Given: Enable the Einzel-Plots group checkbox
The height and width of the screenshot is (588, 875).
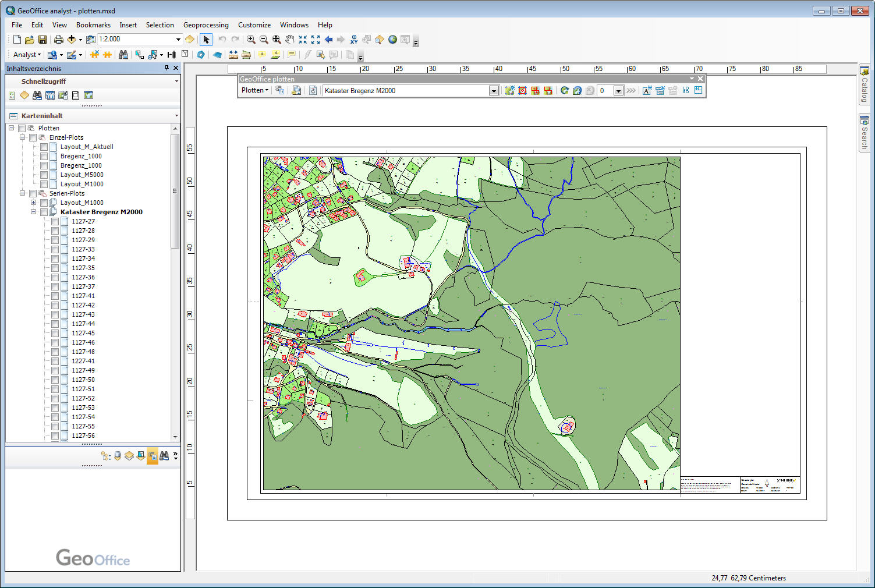Looking at the screenshot, I should pyautogui.click(x=33, y=137).
